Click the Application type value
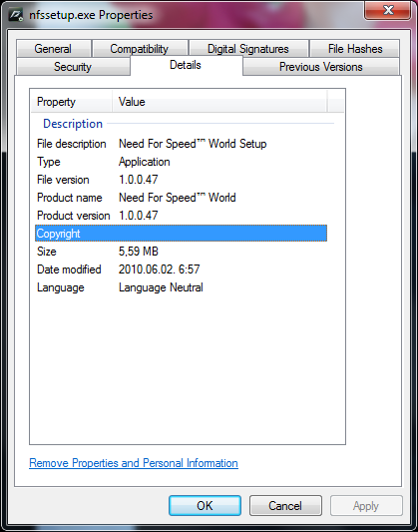This screenshot has height=532, width=418. [x=145, y=162]
